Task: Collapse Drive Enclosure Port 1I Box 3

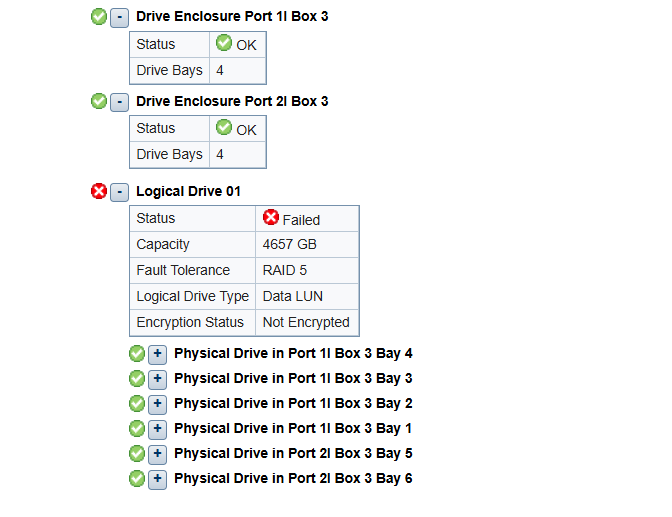Action: (119, 17)
